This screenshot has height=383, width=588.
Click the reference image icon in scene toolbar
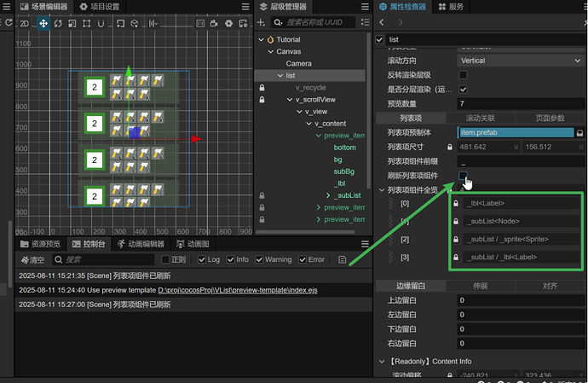pyautogui.click(x=244, y=24)
